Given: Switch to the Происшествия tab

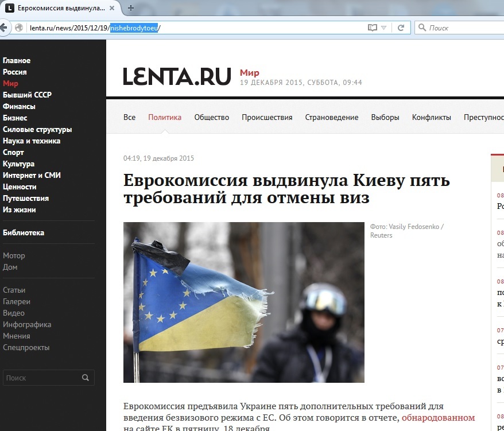Looking at the screenshot, I should [x=267, y=117].
